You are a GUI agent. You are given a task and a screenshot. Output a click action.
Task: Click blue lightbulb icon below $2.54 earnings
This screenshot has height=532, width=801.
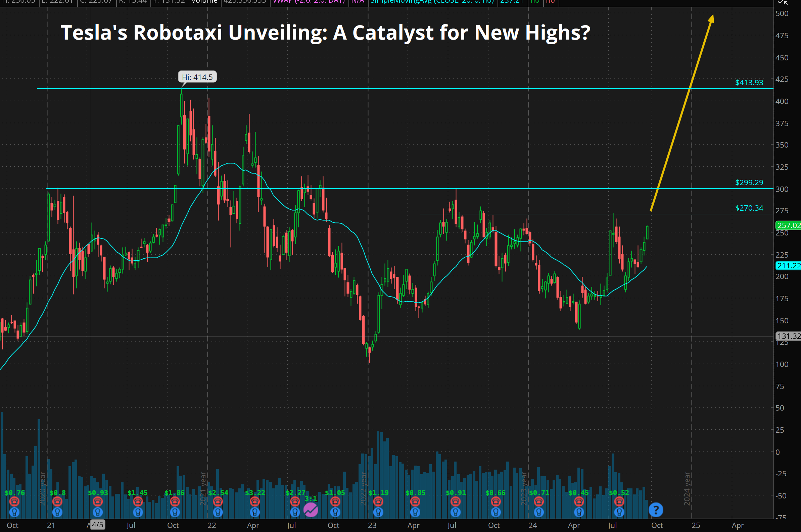218,512
